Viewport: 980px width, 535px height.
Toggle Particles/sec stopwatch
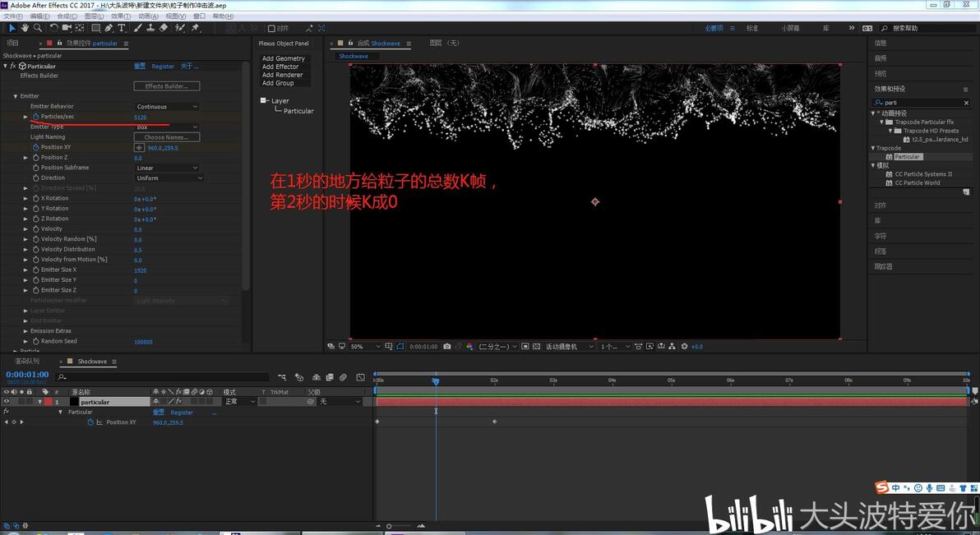point(35,117)
